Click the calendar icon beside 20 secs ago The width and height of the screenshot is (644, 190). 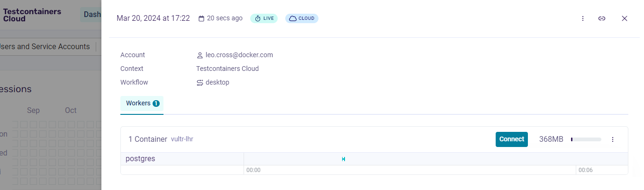pyautogui.click(x=201, y=18)
